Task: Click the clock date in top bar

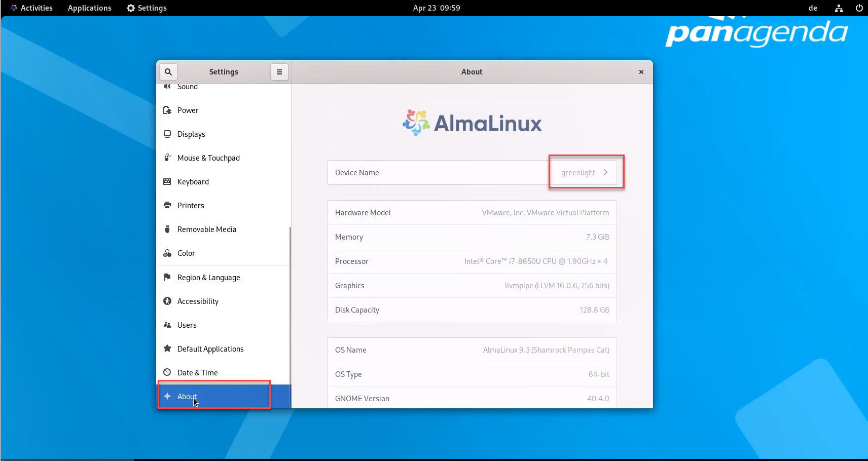Action: pos(436,8)
